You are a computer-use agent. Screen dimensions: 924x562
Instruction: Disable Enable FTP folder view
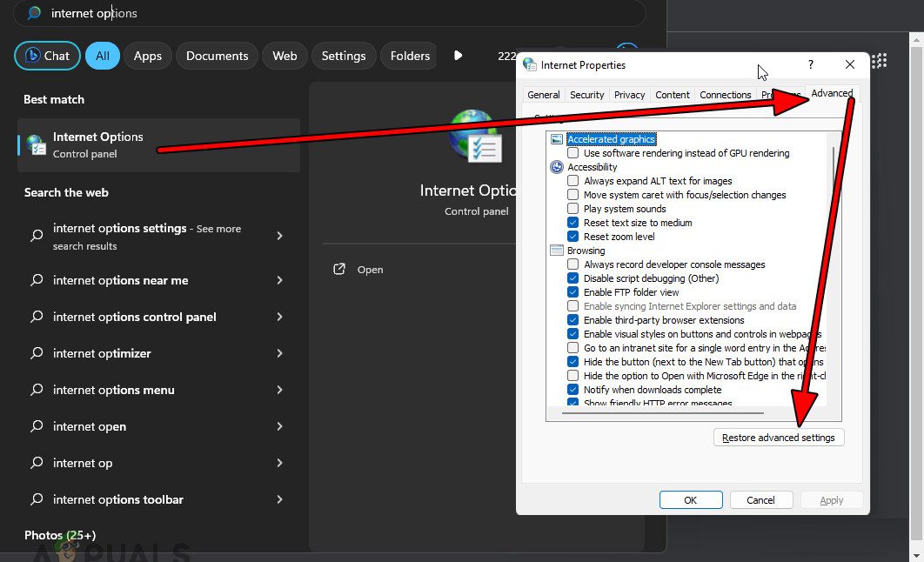pyautogui.click(x=572, y=291)
